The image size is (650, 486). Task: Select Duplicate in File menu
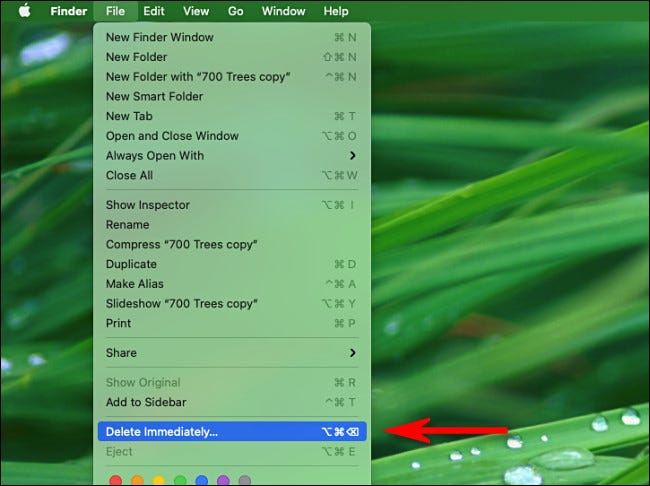(131, 264)
